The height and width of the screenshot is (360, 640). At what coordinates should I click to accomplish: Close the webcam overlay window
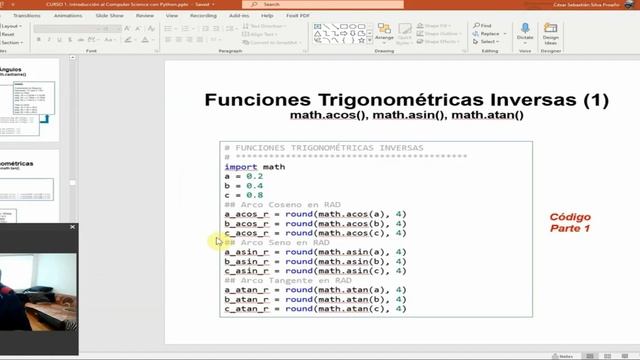(73, 227)
